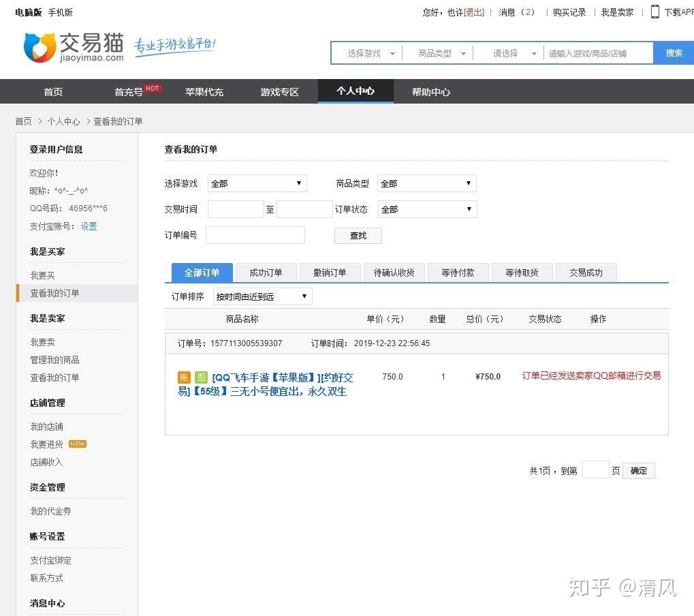Screen dimensions: 694x616
Task: Click the orange 账 badge icon
Action: (184, 378)
